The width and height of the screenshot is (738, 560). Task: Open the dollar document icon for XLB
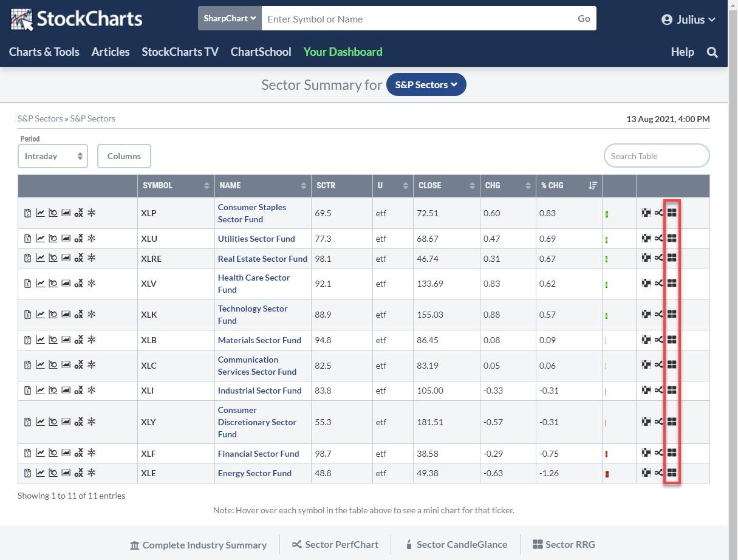27,340
